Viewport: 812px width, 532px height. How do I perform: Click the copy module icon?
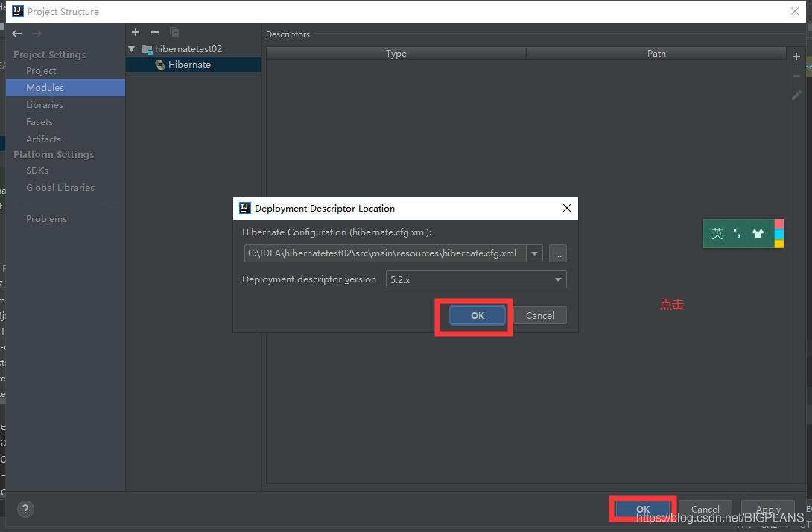coord(174,32)
